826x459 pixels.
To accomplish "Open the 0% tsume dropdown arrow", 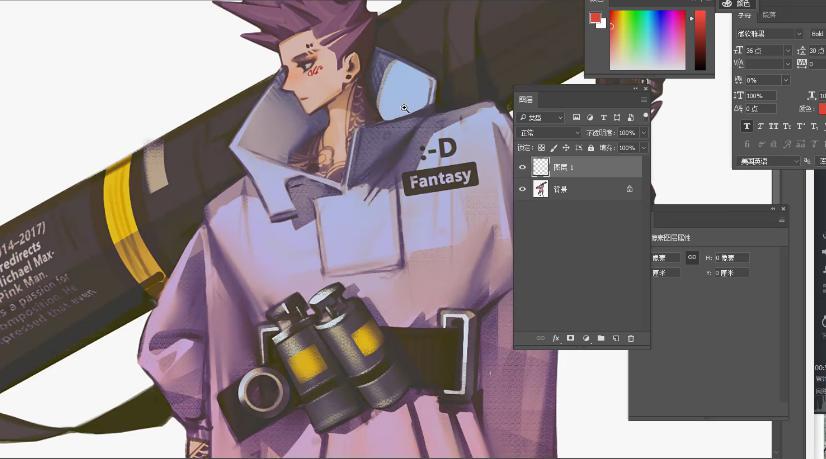I will point(785,80).
